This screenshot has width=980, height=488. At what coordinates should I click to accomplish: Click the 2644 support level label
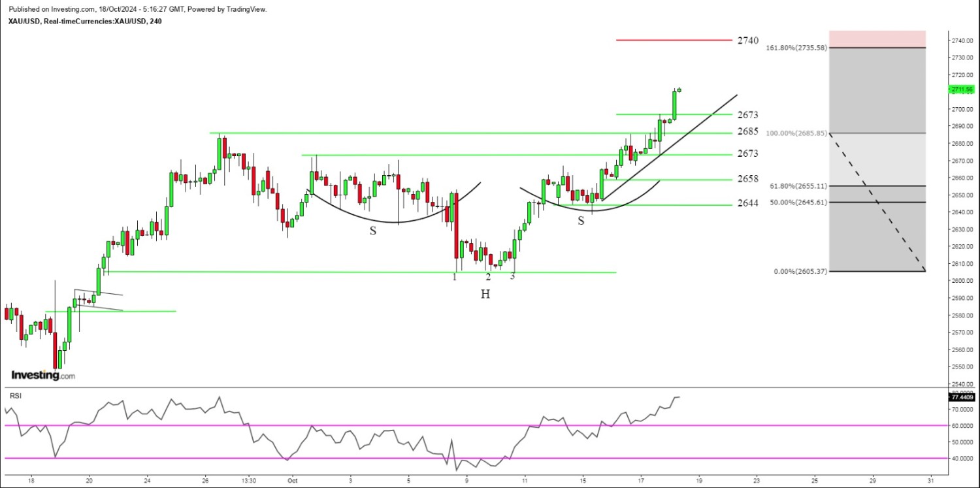click(748, 203)
